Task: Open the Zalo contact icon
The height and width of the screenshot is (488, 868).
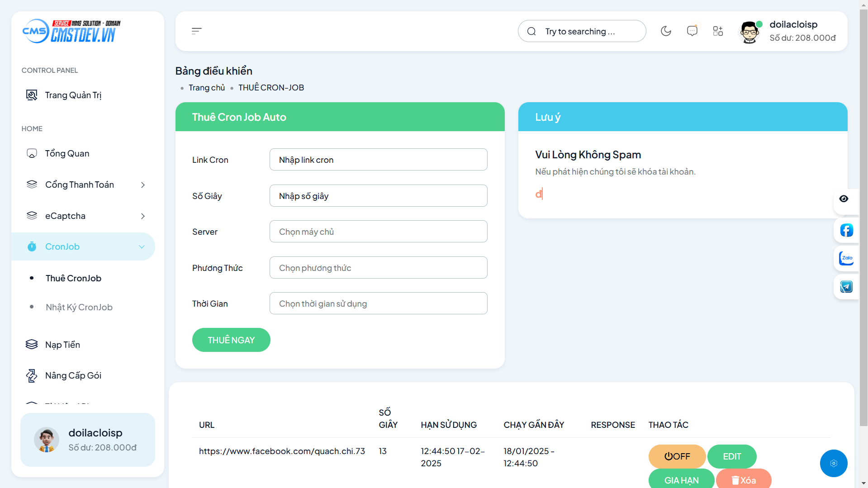Action: pos(846,258)
